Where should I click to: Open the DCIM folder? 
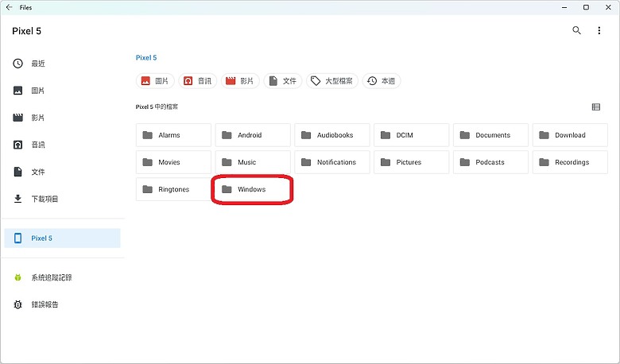(x=412, y=135)
